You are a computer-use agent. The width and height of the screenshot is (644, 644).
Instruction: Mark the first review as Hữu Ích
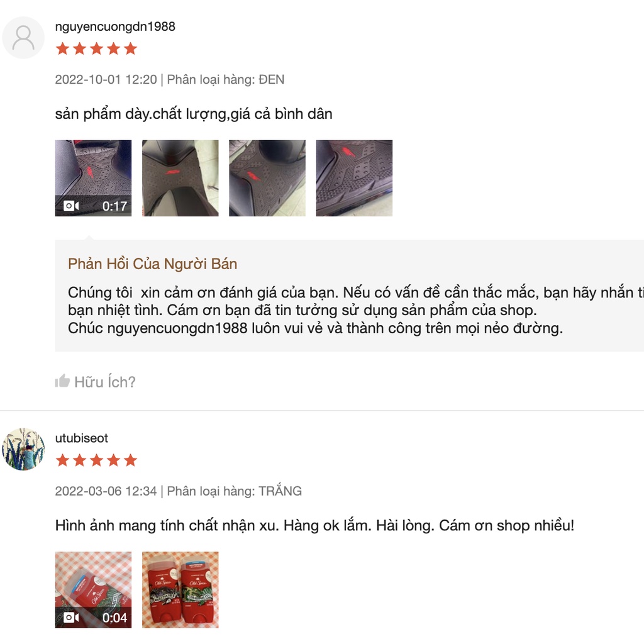tap(96, 382)
